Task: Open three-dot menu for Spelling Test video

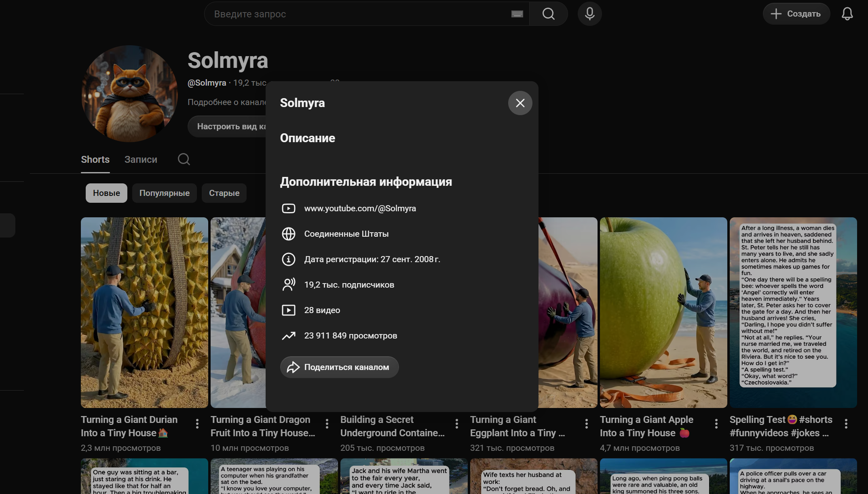Action: (x=846, y=424)
